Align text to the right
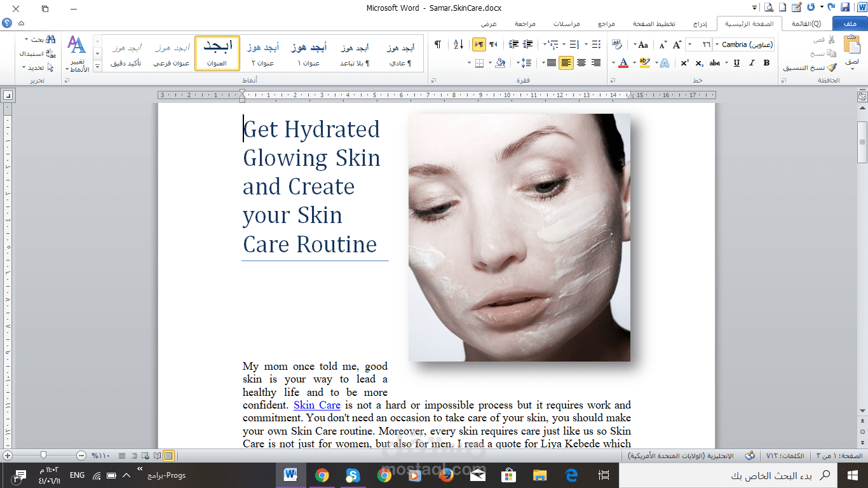Screen dimensions: 868x488 point(596,63)
